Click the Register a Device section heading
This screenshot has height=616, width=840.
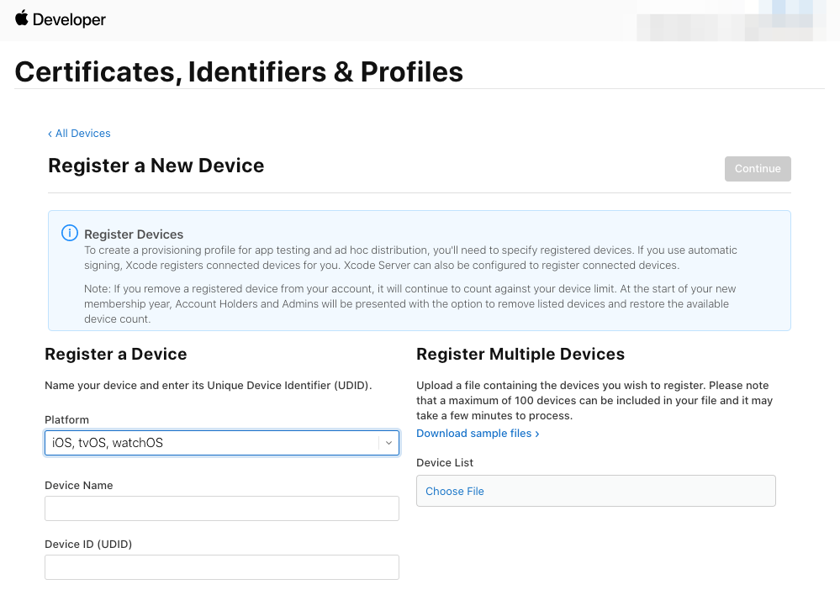(x=116, y=354)
